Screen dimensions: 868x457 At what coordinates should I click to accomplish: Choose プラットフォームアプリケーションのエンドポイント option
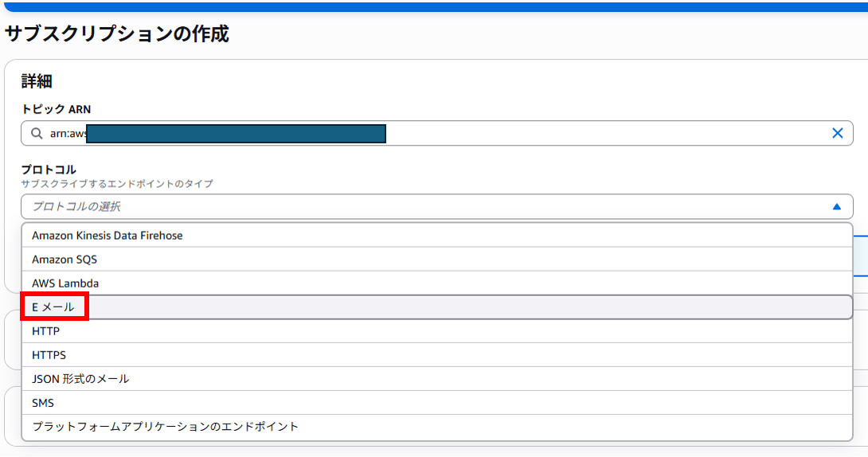tap(436, 427)
